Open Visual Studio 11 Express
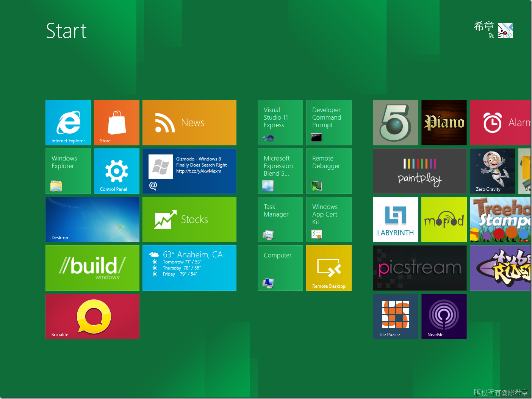 click(280, 123)
